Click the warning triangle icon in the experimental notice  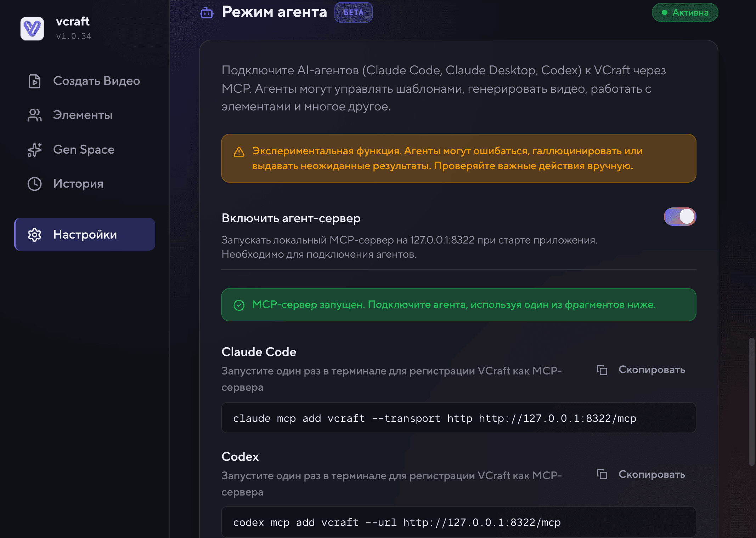[x=239, y=152]
